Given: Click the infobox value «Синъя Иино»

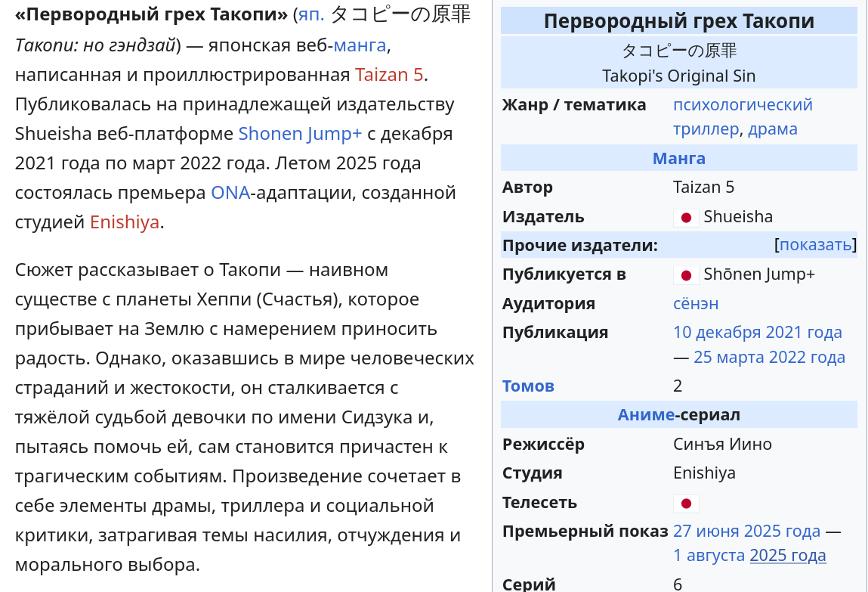Looking at the screenshot, I should (722, 444).
